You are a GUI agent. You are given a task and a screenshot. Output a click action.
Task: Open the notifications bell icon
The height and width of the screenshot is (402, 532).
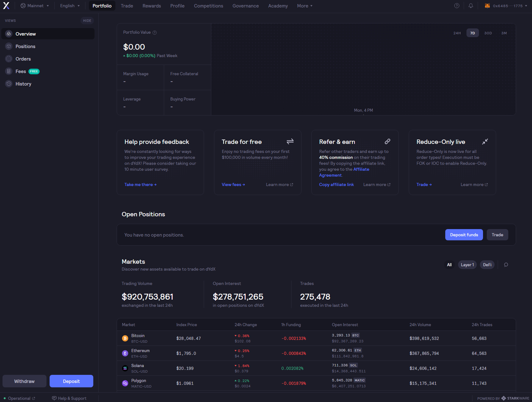(x=471, y=6)
